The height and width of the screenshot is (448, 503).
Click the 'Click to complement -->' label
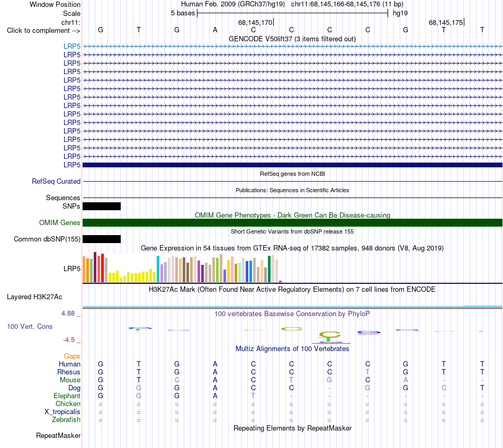pos(43,31)
